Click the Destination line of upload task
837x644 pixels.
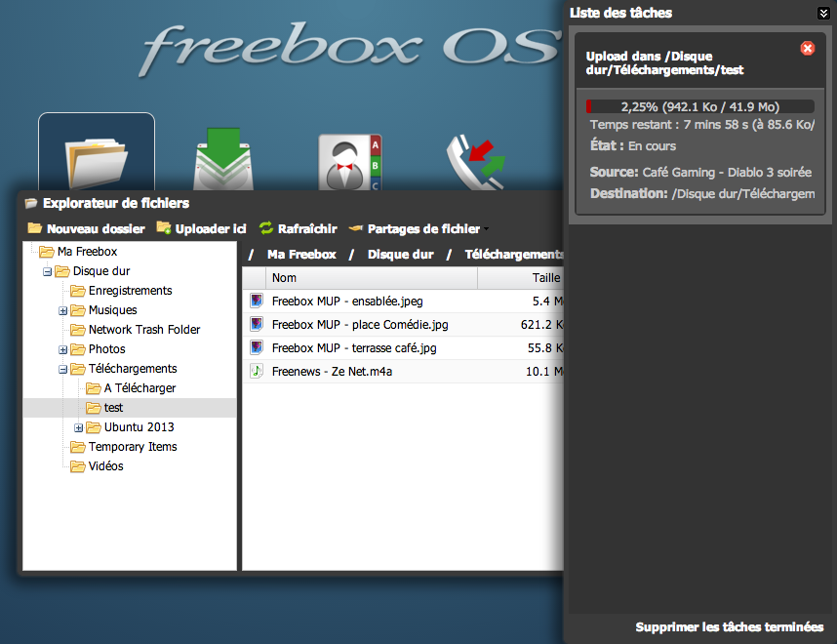pyautogui.click(x=702, y=193)
